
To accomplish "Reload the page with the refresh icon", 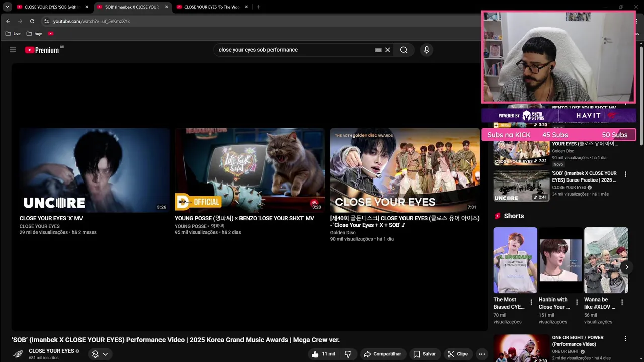I will 32,21.
